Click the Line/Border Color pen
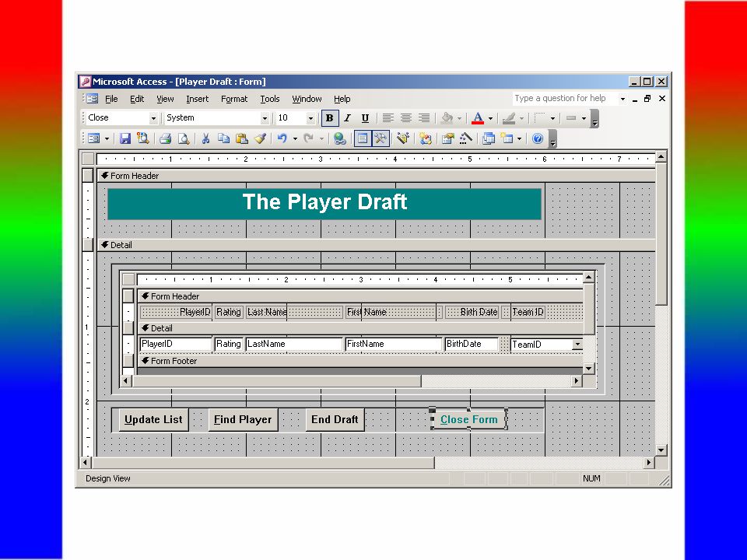 pyautogui.click(x=509, y=118)
